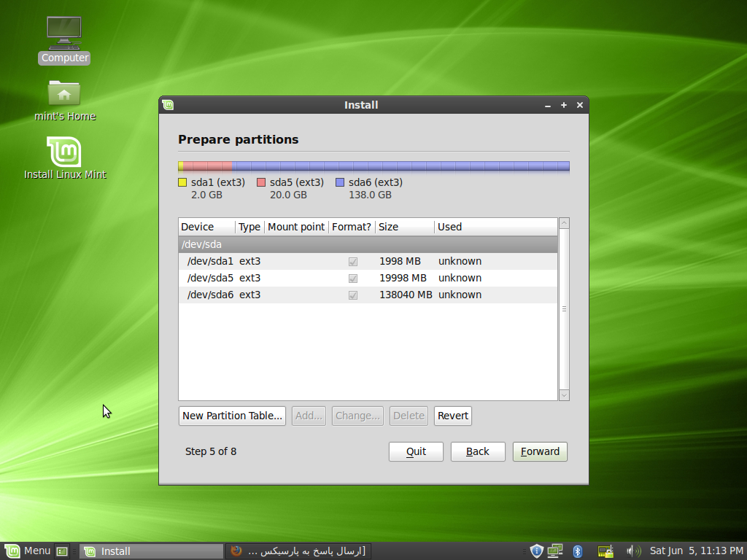Open the network connection tray icon
Screen dimensions: 747x560
[x=555, y=551]
